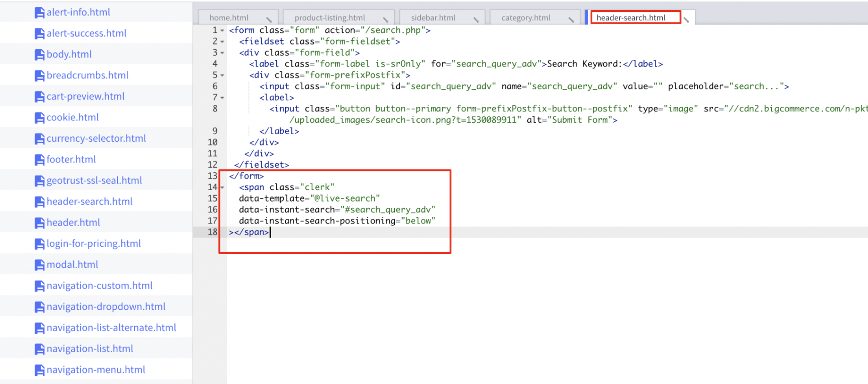Click the file icon beside footer.html

[40, 160]
